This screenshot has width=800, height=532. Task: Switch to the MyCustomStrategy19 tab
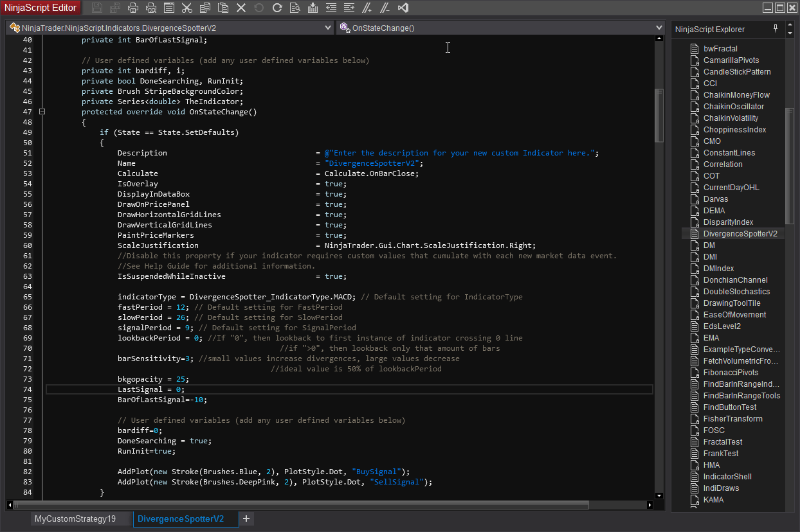point(75,519)
